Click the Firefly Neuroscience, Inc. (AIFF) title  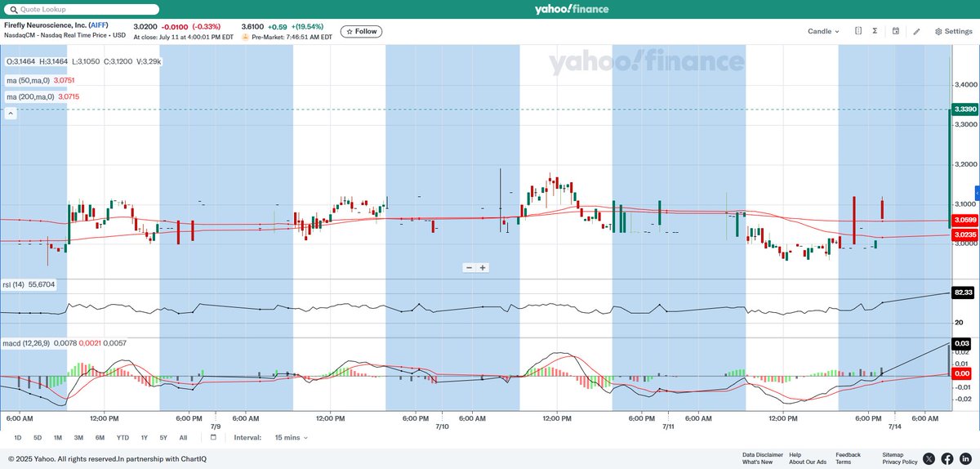pos(56,25)
